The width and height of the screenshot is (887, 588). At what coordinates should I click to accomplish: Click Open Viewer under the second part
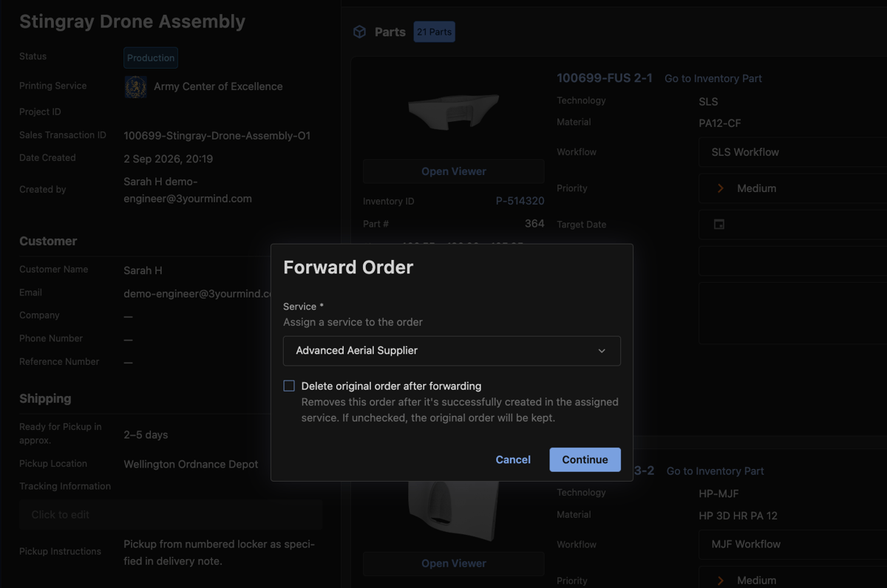[x=454, y=564]
